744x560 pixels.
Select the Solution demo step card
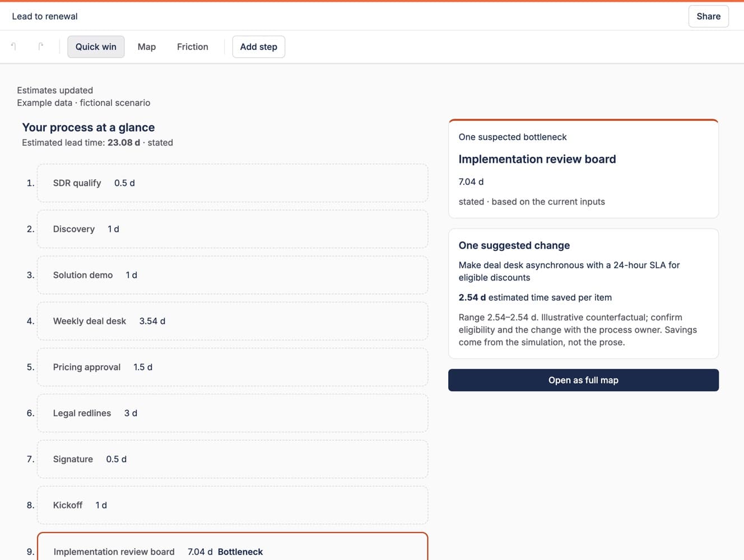(232, 275)
